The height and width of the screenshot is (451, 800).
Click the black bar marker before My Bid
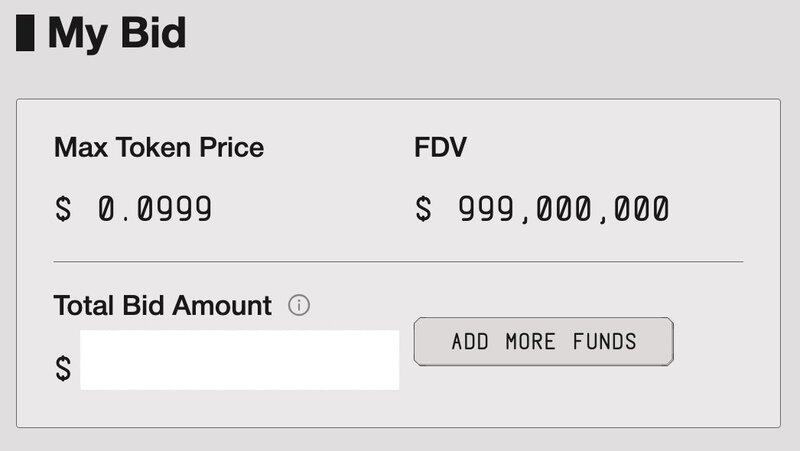(x=25, y=33)
